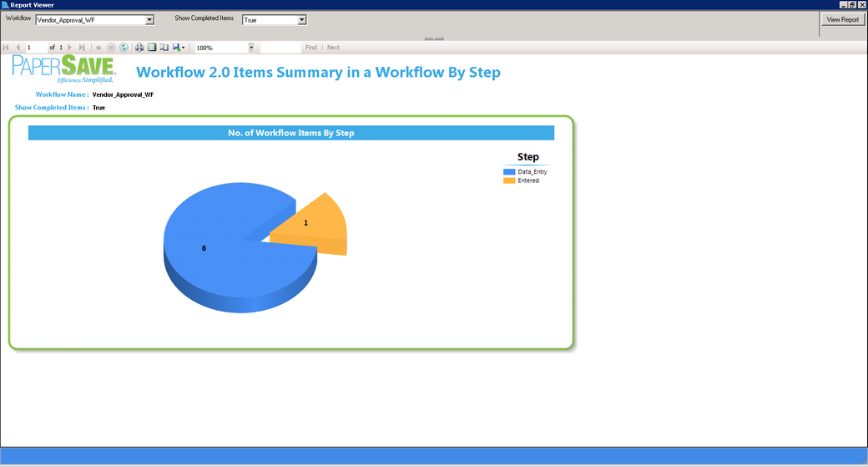
Task: Click Next search result link
Action: click(x=333, y=48)
